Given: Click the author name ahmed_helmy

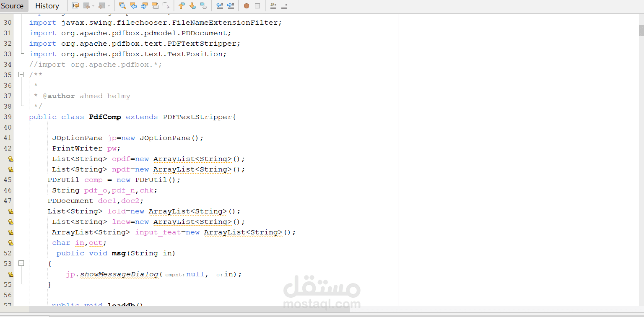Looking at the screenshot, I should 105,96.
